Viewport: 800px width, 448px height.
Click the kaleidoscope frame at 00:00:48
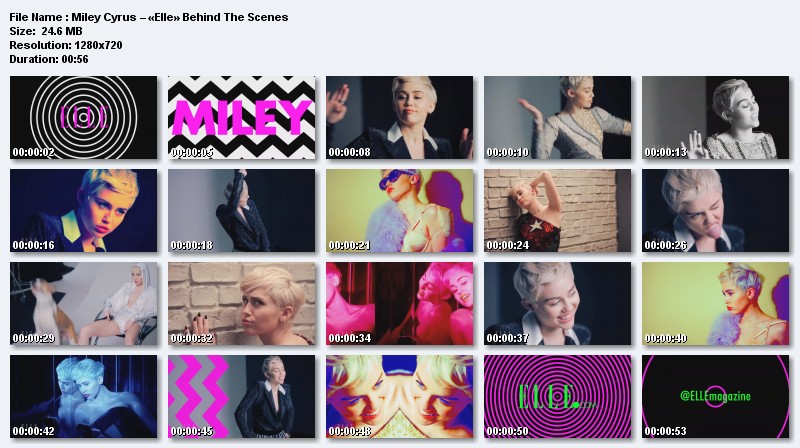pyautogui.click(x=399, y=396)
